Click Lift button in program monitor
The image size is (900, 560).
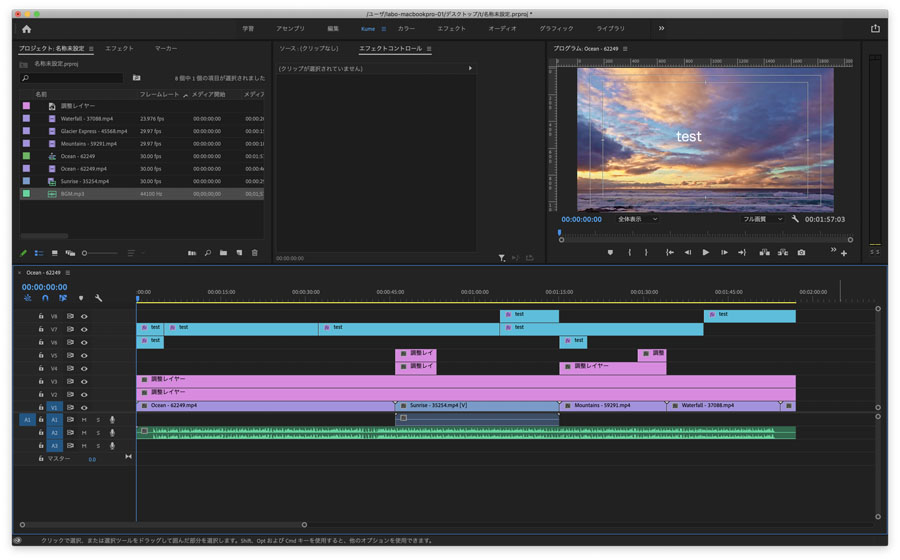tap(764, 252)
